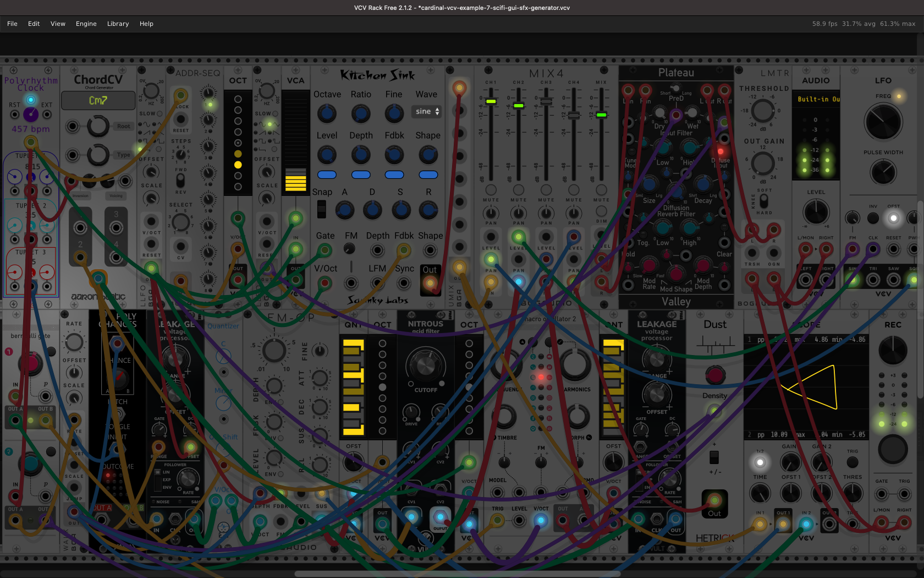This screenshot has width=924, height=578.
Task: Click the large round record button on REC
Action: click(x=893, y=449)
